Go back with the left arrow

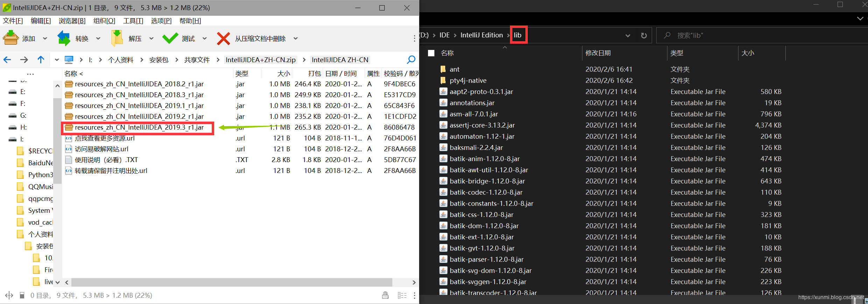[7, 60]
